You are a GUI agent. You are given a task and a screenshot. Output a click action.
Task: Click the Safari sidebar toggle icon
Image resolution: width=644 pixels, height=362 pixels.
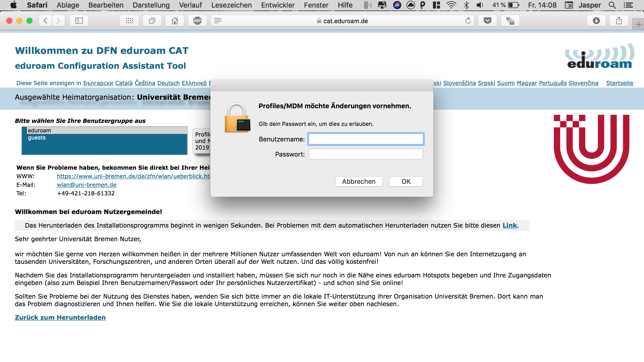(79, 21)
